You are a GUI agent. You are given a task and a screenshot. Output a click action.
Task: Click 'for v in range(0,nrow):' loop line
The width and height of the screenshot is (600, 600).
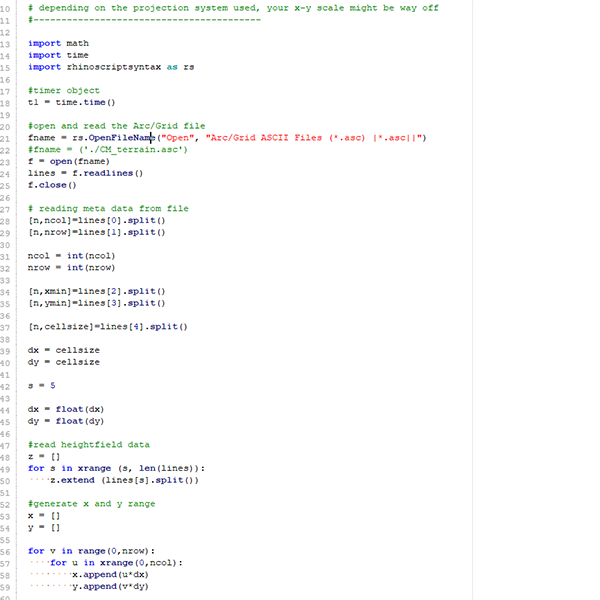click(91, 550)
